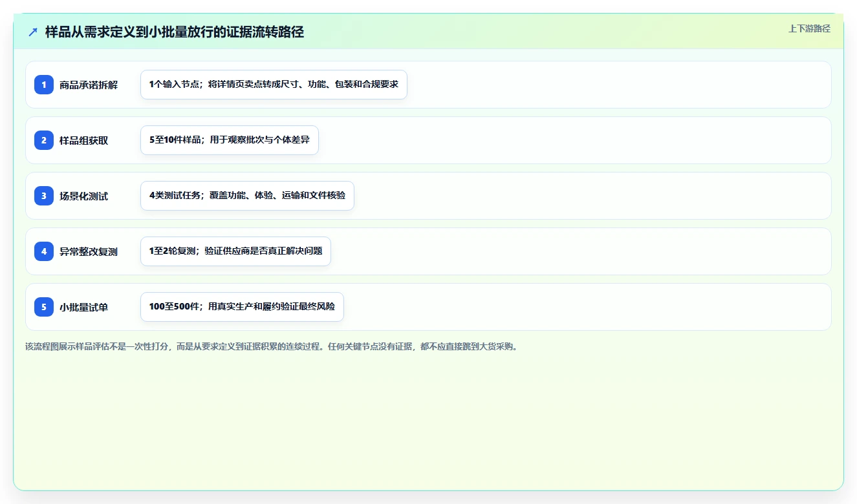Click the 小批量试单 step label
857x504 pixels.
click(84, 308)
